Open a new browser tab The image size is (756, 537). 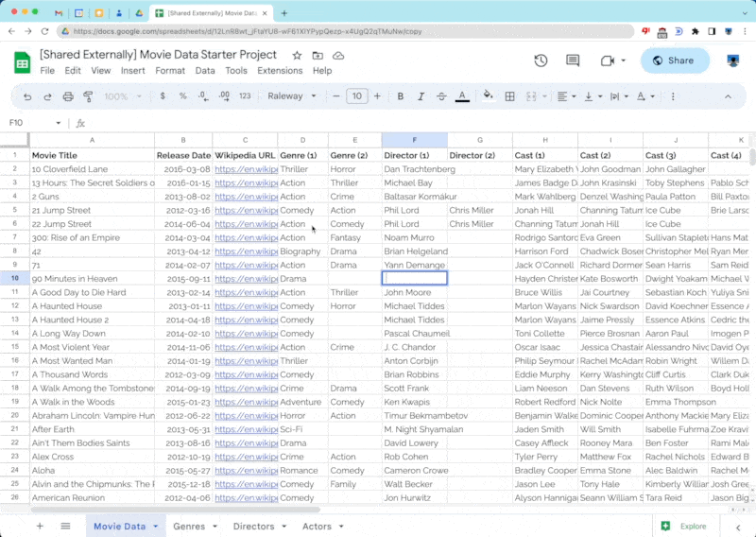(284, 13)
